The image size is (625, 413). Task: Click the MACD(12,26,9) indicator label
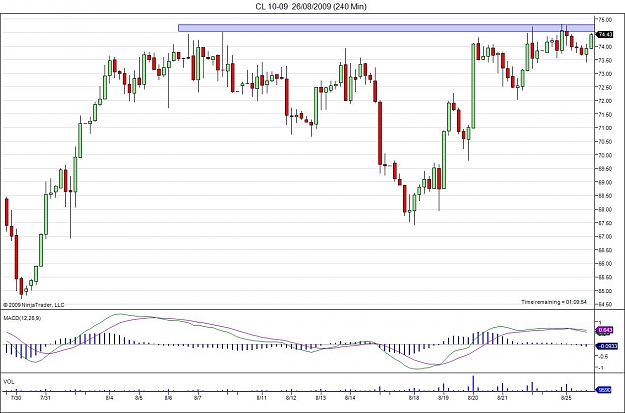pyautogui.click(x=22, y=318)
